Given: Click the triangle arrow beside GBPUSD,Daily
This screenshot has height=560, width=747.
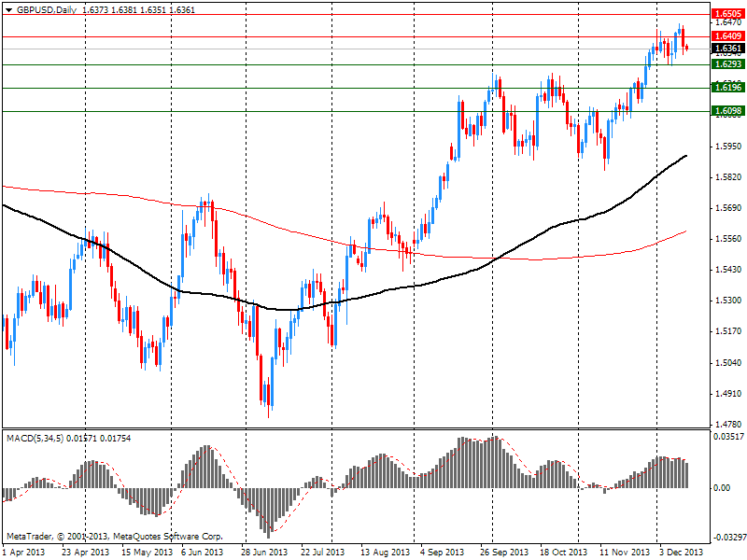Looking at the screenshot, I should pyautogui.click(x=8, y=8).
